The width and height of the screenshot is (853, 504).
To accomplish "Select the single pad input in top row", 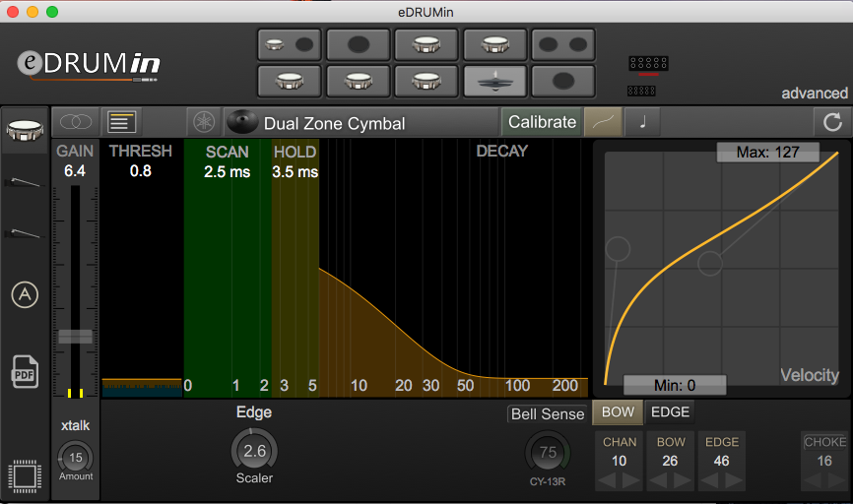I will (x=358, y=44).
